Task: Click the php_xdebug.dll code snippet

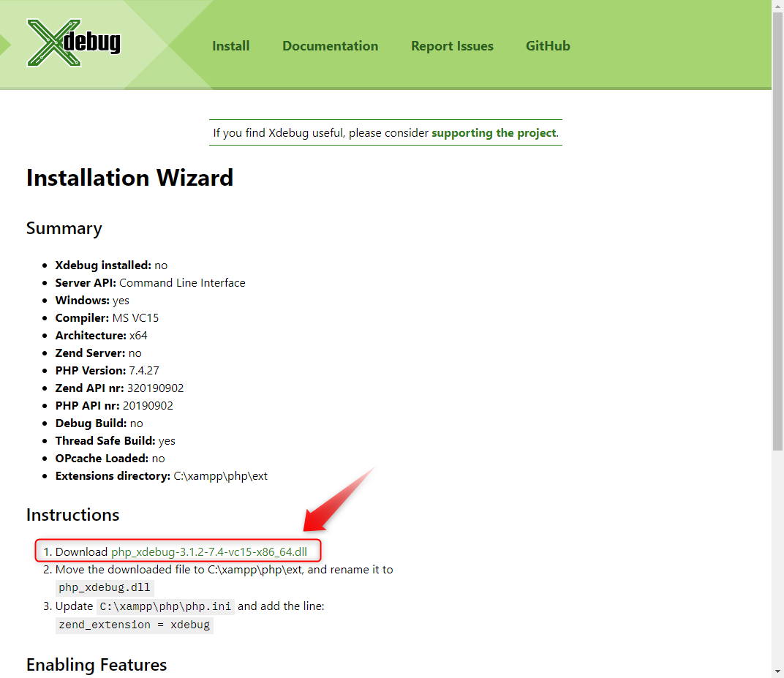Action: click(105, 587)
